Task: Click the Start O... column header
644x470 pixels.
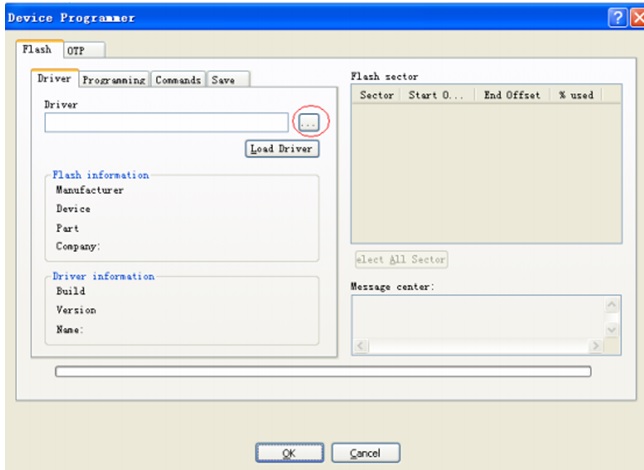Action: click(x=437, y=95)
